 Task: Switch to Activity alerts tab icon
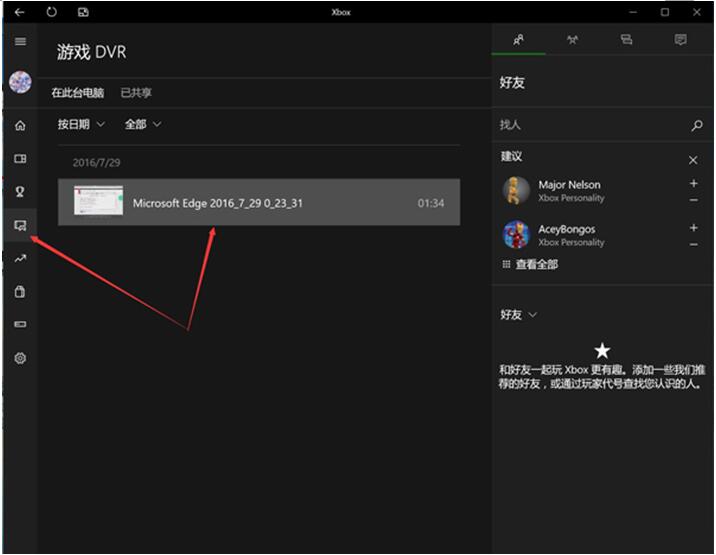pyautogui.click(x=680, y=40)
